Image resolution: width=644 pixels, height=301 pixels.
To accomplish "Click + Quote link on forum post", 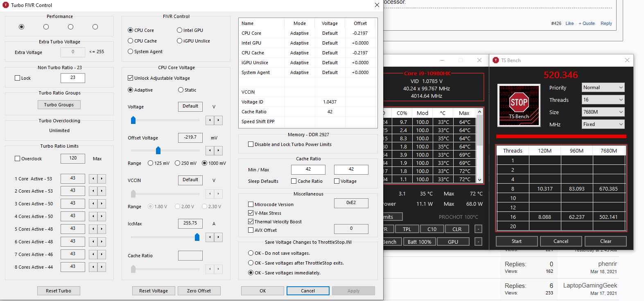I will (587, 23).
